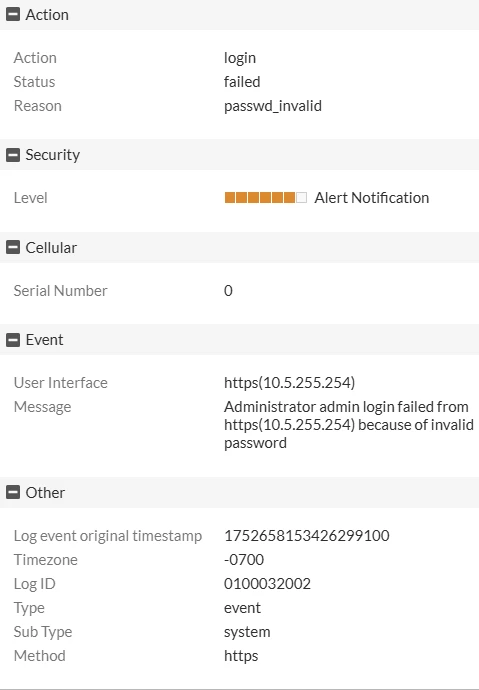Click the Timezone value -0700
The image size is (479, 690).
pyautogui.click(x=244, y=560)
